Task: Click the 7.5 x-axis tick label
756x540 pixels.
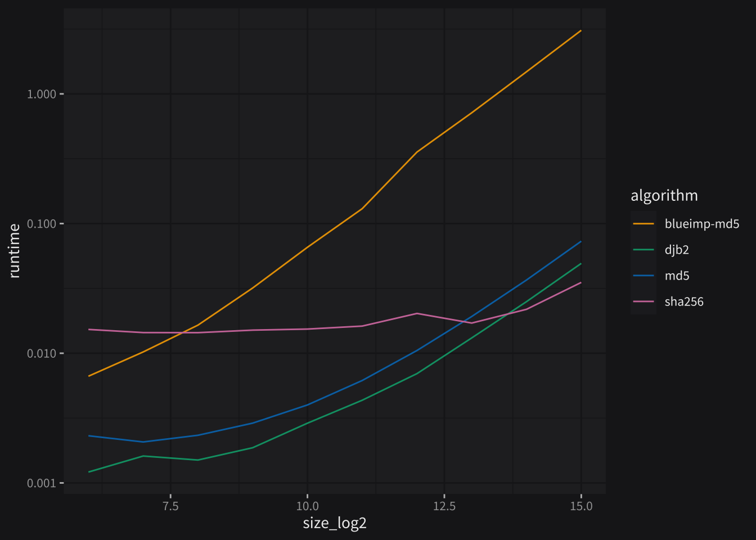Action: (x=170, y=506)
